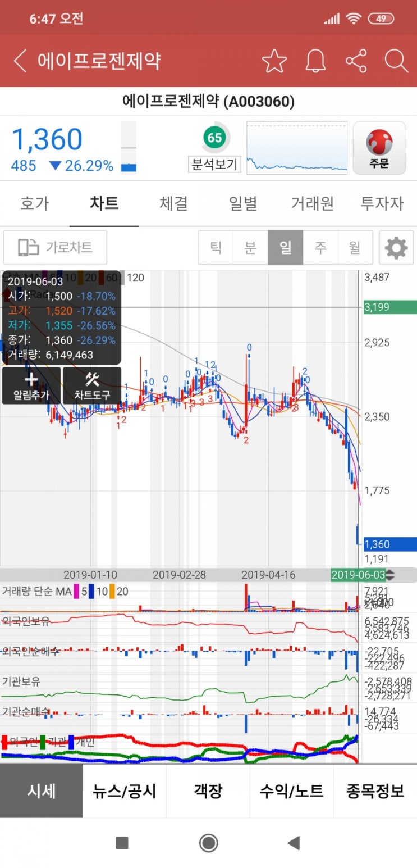Tap the 3,199 crosshair price label

click(x=390, y=307)
